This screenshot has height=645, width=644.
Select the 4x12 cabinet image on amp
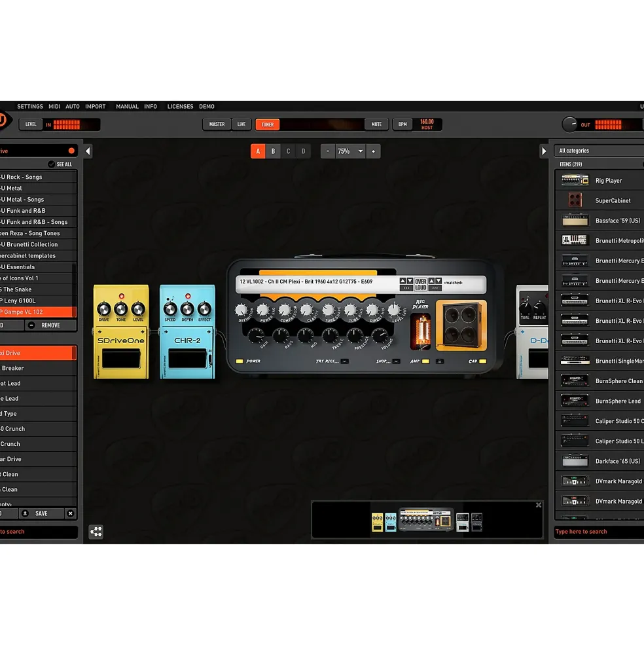click(x=461, y=325)
